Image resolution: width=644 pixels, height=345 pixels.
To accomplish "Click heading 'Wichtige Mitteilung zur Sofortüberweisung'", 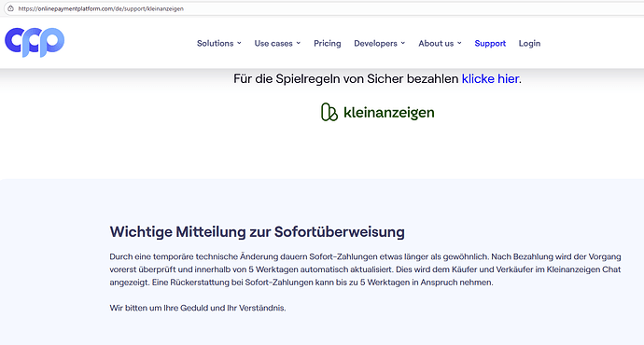I will point(257,232).
